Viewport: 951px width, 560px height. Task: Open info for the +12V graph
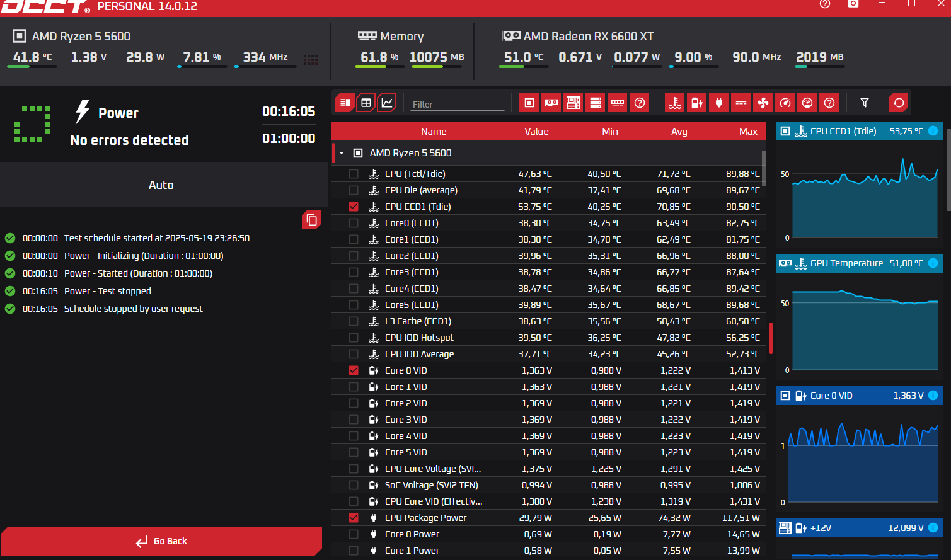[x=933, y=528]
